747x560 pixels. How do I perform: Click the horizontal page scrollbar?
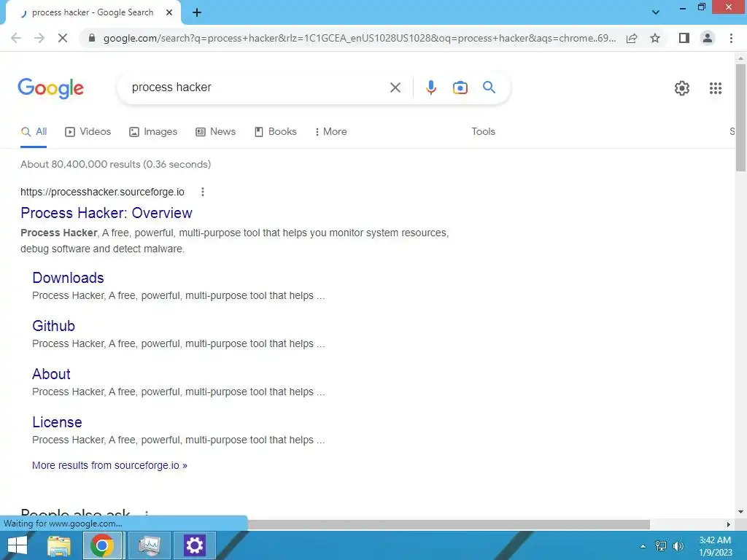448,524
